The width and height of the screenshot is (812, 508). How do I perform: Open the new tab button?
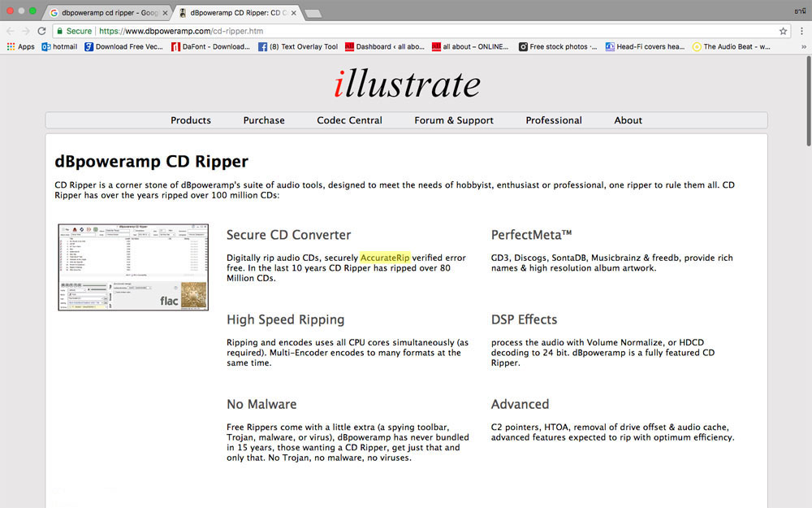(x=313, y=13)
